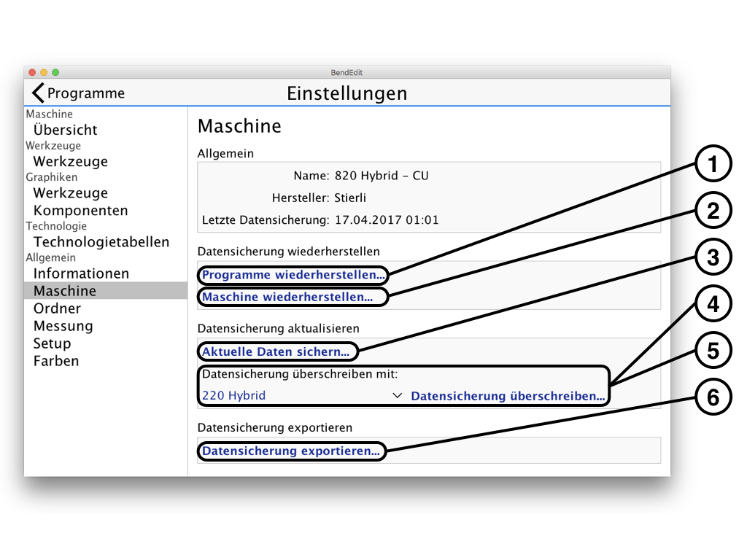Click Datensicherung exportieren link
This screenshot has width=747, height=560.
coord(290,451)
